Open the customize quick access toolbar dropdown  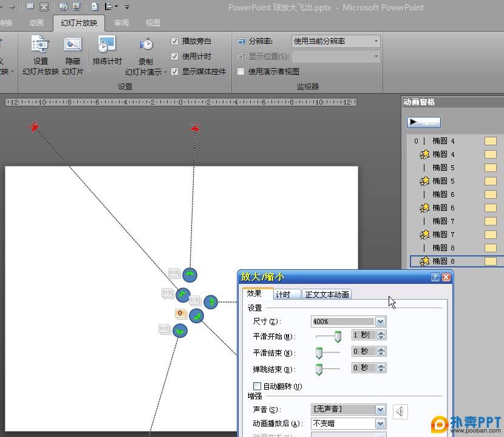(127, 7)
